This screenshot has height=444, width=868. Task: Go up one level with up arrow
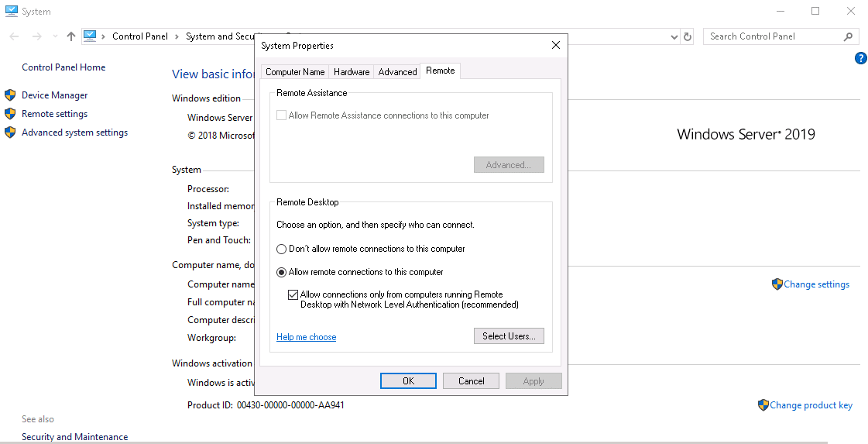(71, 36)
